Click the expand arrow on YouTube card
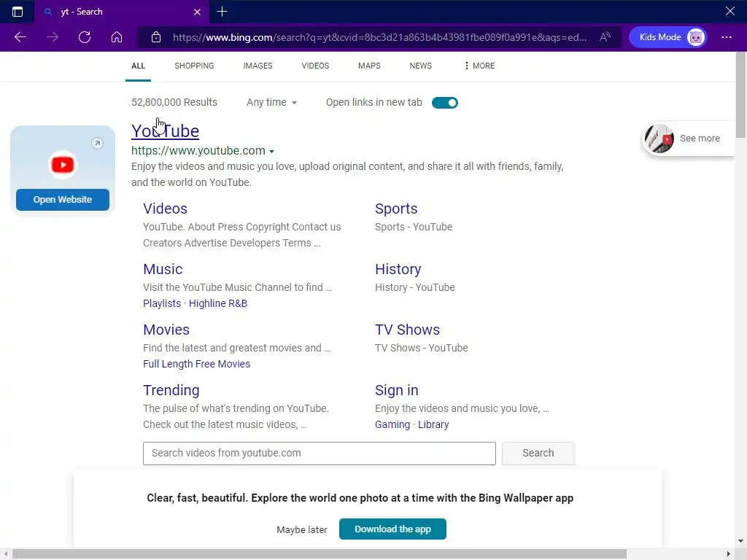 click(97, 144)
